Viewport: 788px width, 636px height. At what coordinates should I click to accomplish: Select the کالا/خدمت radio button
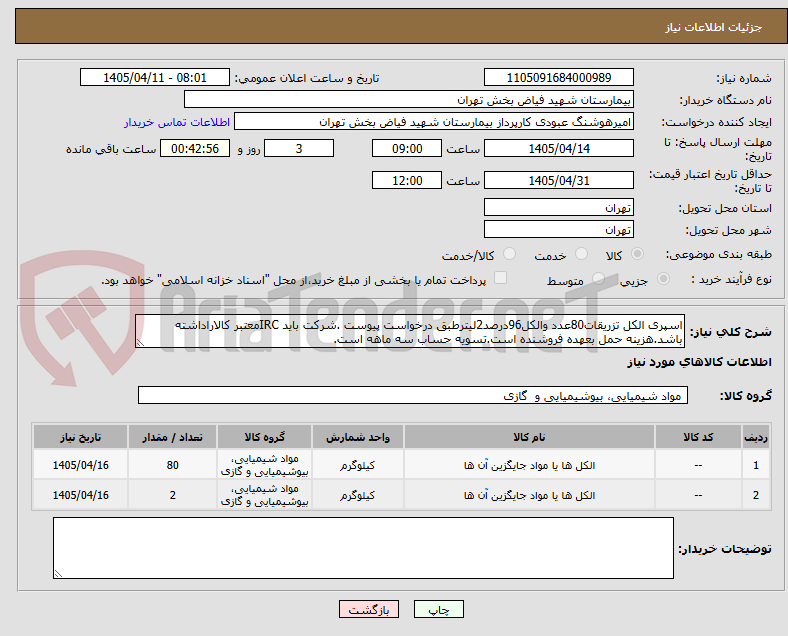pyautogui.click(x=510, y=254)
